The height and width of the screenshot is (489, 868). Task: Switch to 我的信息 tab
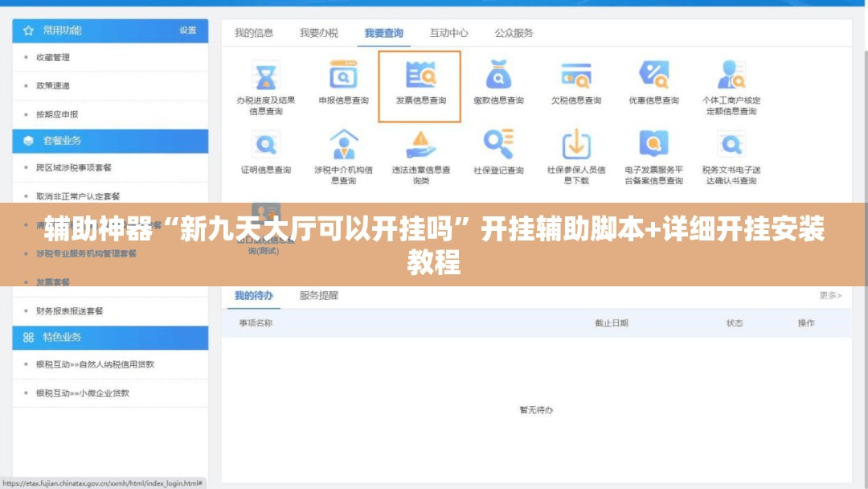coord(253,33)
